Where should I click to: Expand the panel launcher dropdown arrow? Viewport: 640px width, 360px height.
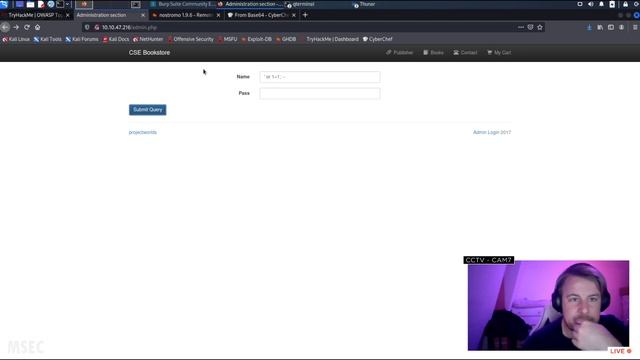coord(68,4)
